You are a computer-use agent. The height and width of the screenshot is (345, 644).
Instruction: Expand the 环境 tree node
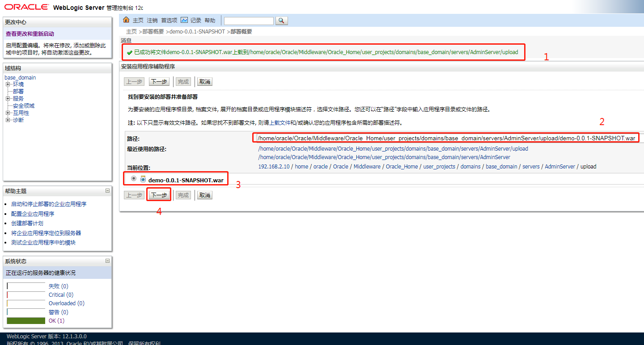pyautogui.click(x=8, y=84)
